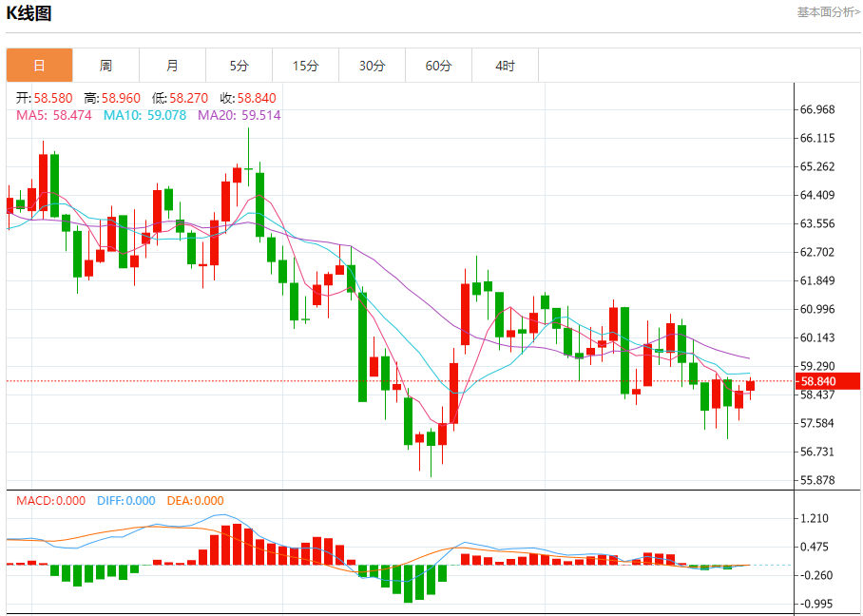Open the 5分 interval tab

[239, 66]
